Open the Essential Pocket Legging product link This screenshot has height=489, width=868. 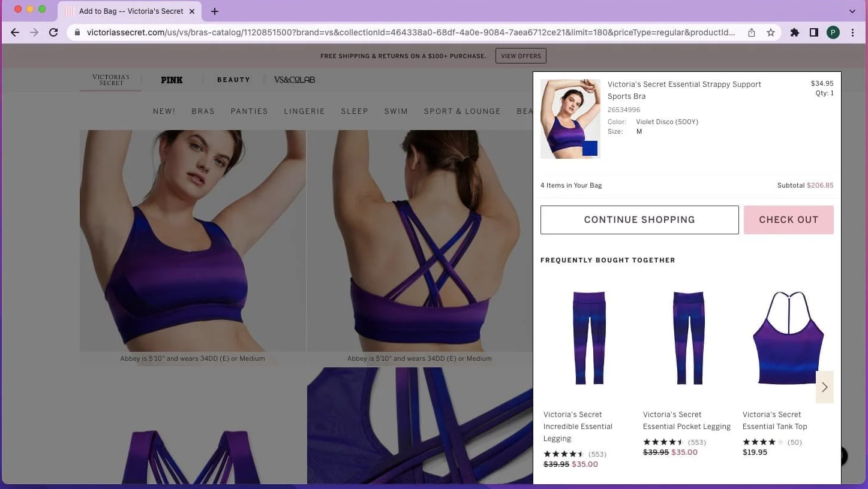click(x=687, y=421)
